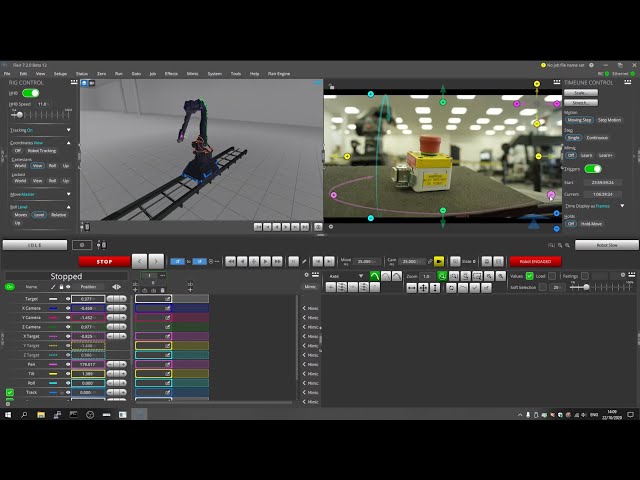640x480 pixels.
Task: Click the link icon next to Cam frames
Action: pyautogui.click(x=429, y=261)
